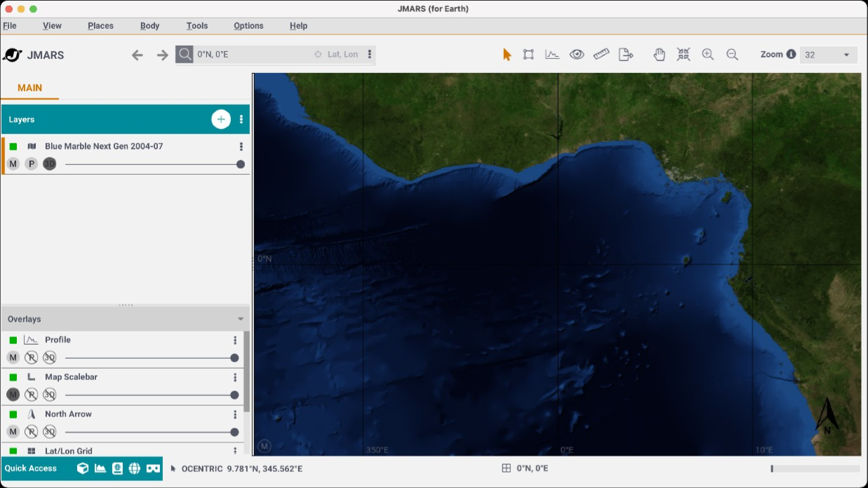The height and width of the screenshot is (488, 868).
Task: Toggle Map Scalebar green status square
Action: 13,377
